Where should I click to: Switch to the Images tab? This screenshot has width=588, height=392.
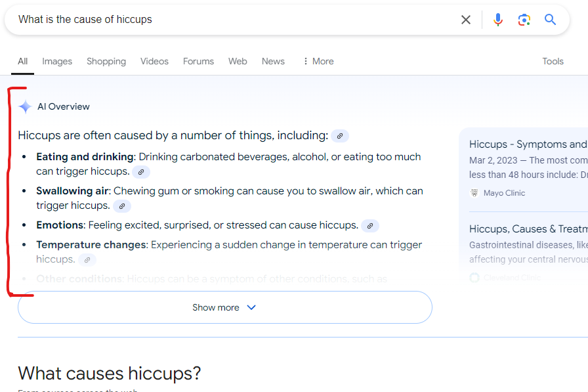(x=57, y=61)
